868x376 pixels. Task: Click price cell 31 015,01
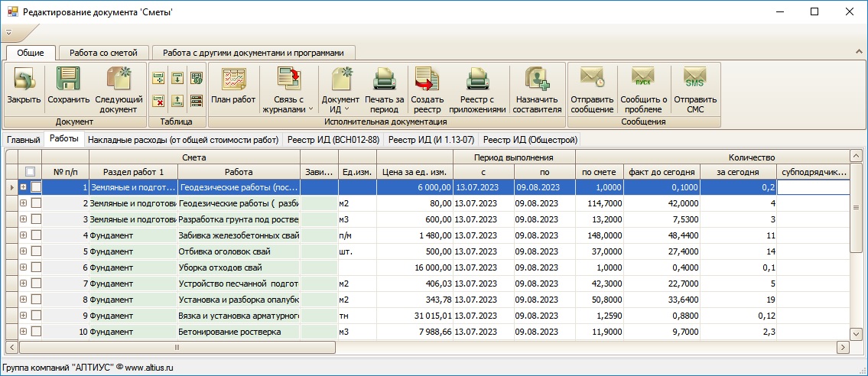414,316
